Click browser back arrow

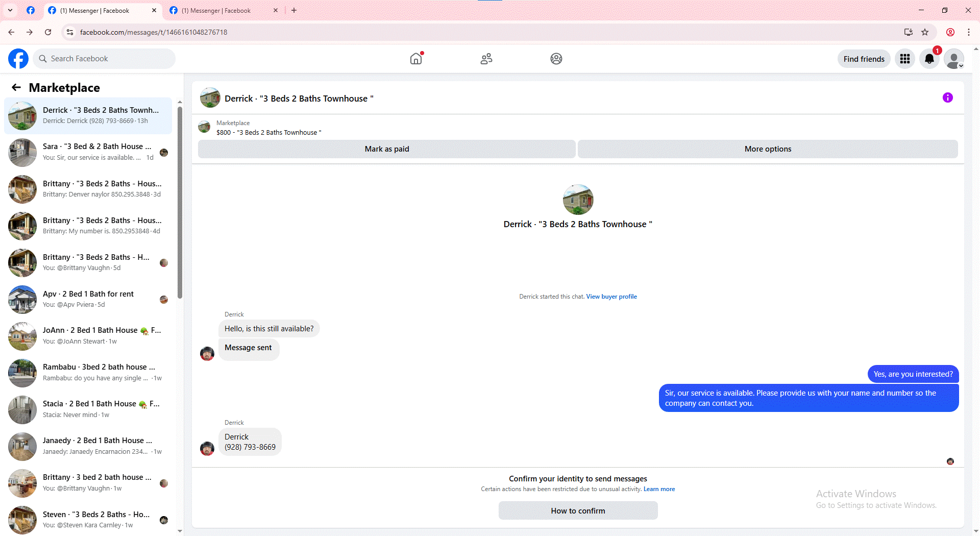(x=11, y=32)
